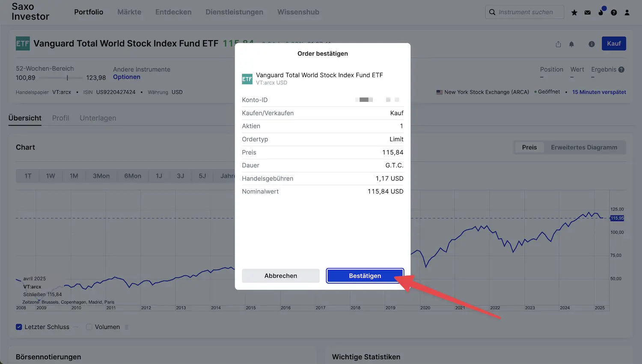The height and width of the screenshot is (364, 642).
Task: Set a price alert with the bell icon
Action: (x=571, y=44)
